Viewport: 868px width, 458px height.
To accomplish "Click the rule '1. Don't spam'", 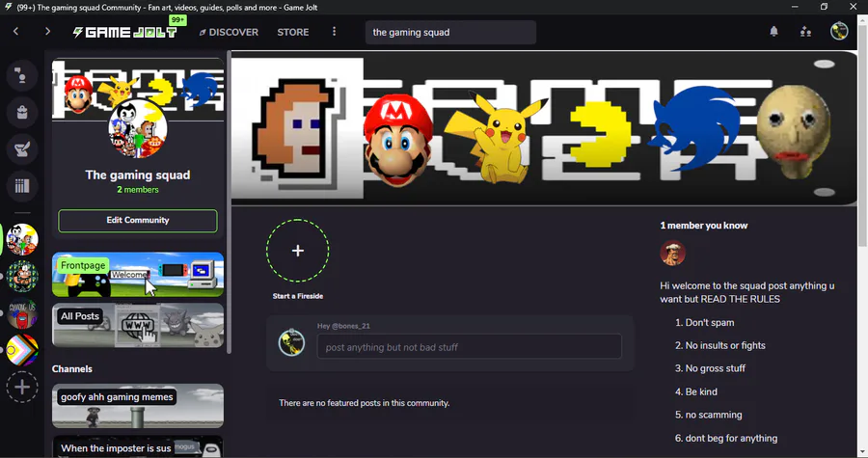I will (704, 322).
